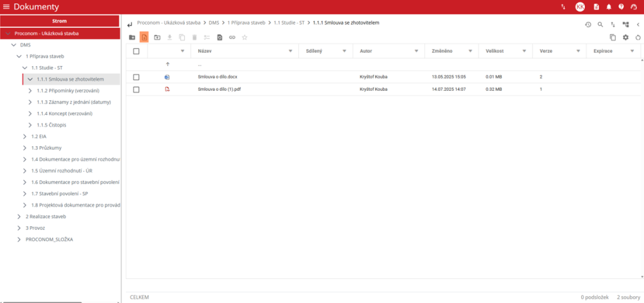The width and height of the screenshot is (644, 303).
Task: Open search with the magnifier icon
Action: (x=601, y=25)
